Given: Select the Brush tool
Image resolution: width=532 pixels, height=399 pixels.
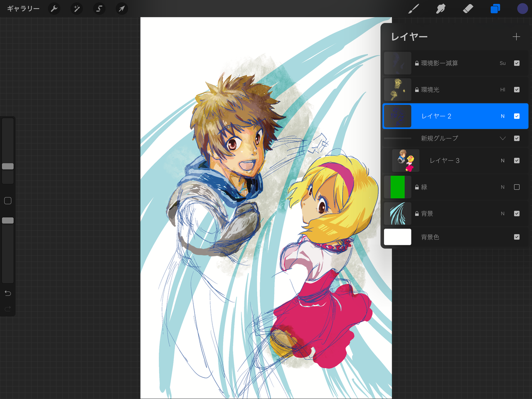Looking at the screenshot, I should click(413, 9).
